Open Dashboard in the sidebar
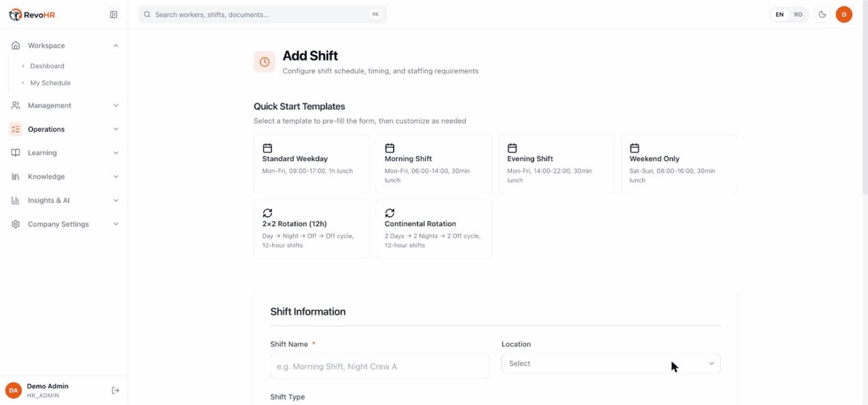 point(47,66)
